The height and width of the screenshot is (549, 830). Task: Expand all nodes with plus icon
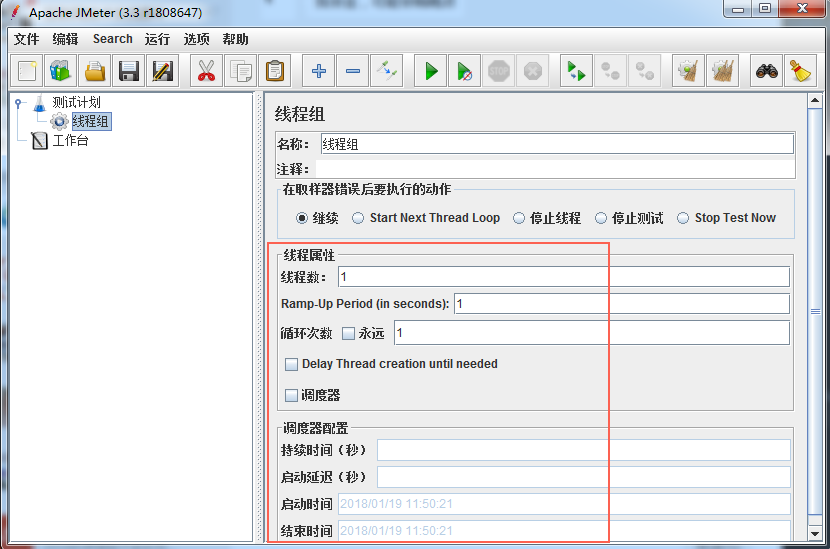[319, 71]
